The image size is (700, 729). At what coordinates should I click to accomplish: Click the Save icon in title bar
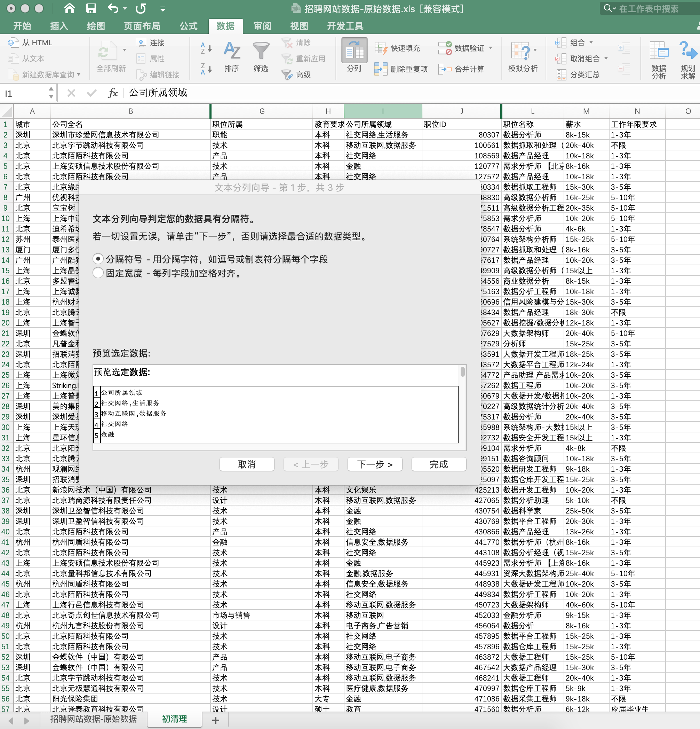[x=91, y=8]
